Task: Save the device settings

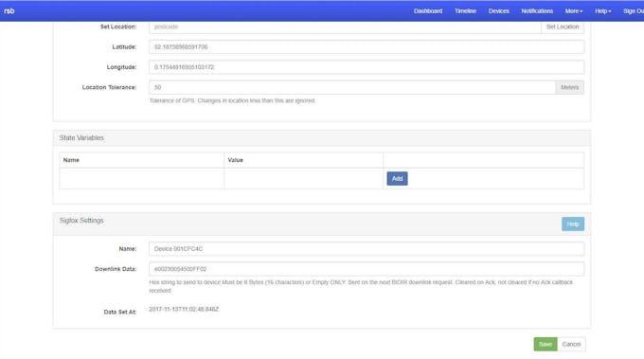Action: pyautogui.click(x=546, y=344)
